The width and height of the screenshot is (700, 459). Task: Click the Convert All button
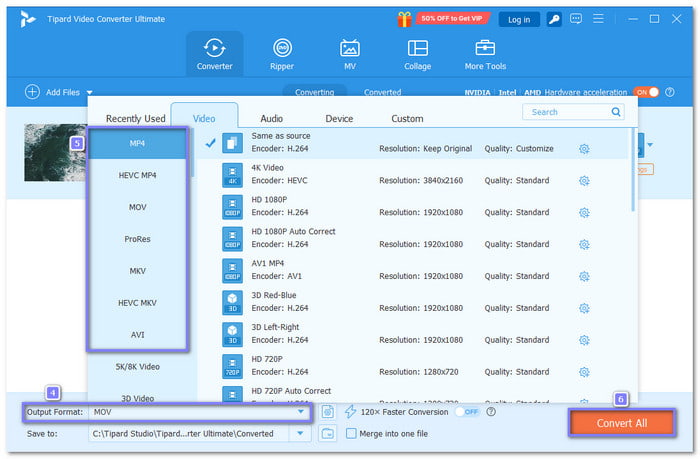(622, 422)
